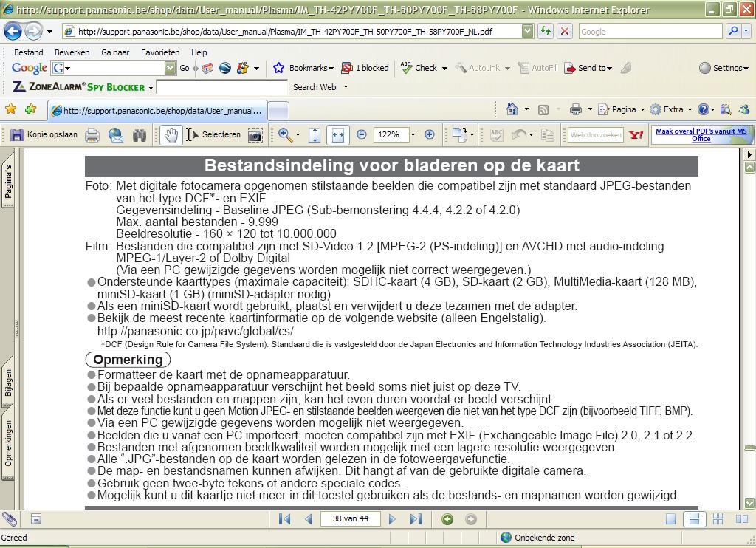
Task: Open the zoom percentage dropdown
Action: click(x=413, y=135)
